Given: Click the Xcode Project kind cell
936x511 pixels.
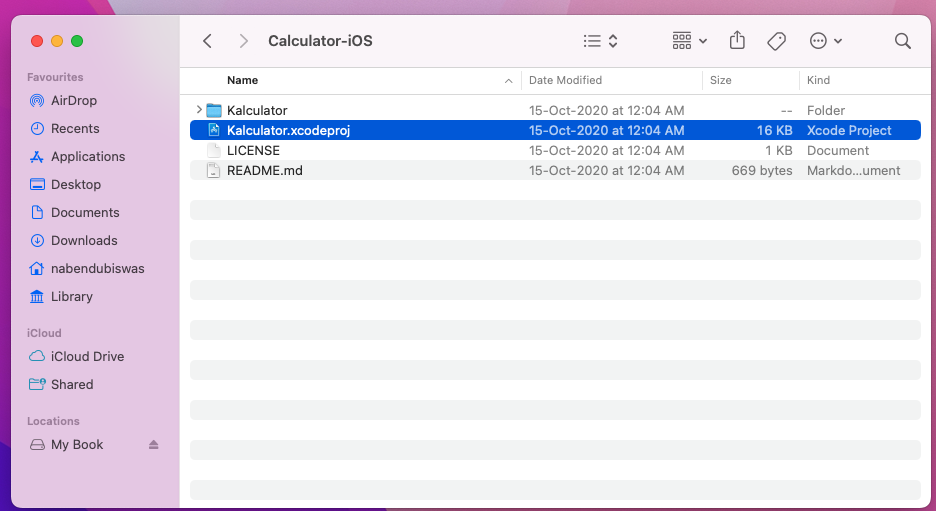Looking at the screenshot, I should click(849, 130).
